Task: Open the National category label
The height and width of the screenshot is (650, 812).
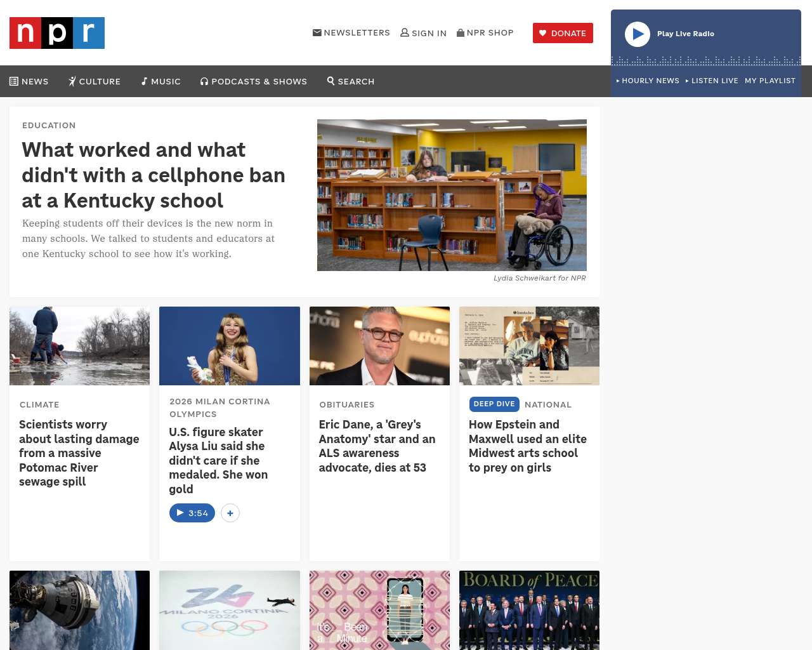Action: coord(548,405)
